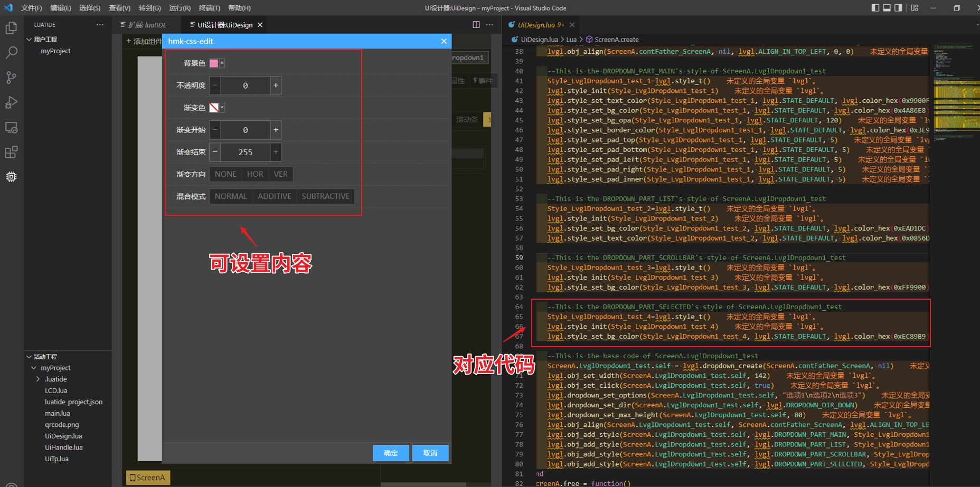980x487 pixels.
Task: Open the LuatIDE chip icon
Action: tap(11, 177)
